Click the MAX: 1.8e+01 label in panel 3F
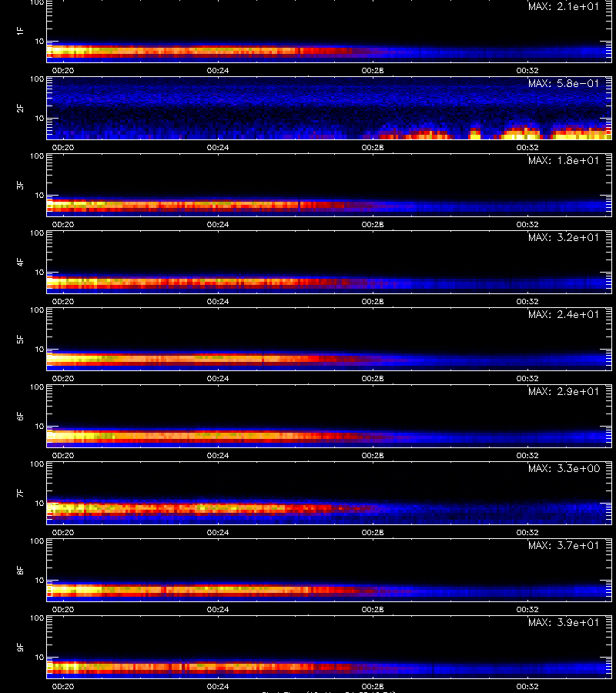This screenshot has width=616, height=693. (x=564, y=160)
